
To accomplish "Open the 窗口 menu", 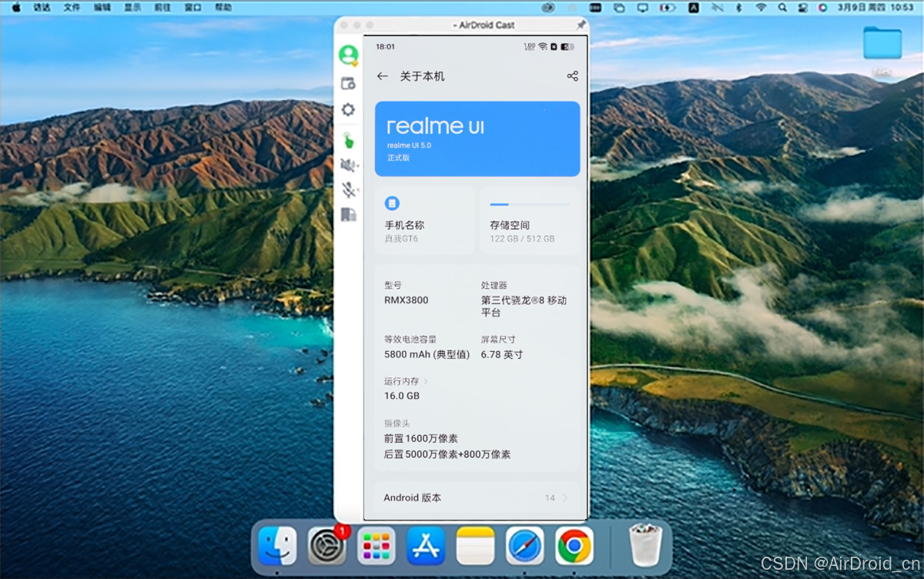I will point(193,7).
